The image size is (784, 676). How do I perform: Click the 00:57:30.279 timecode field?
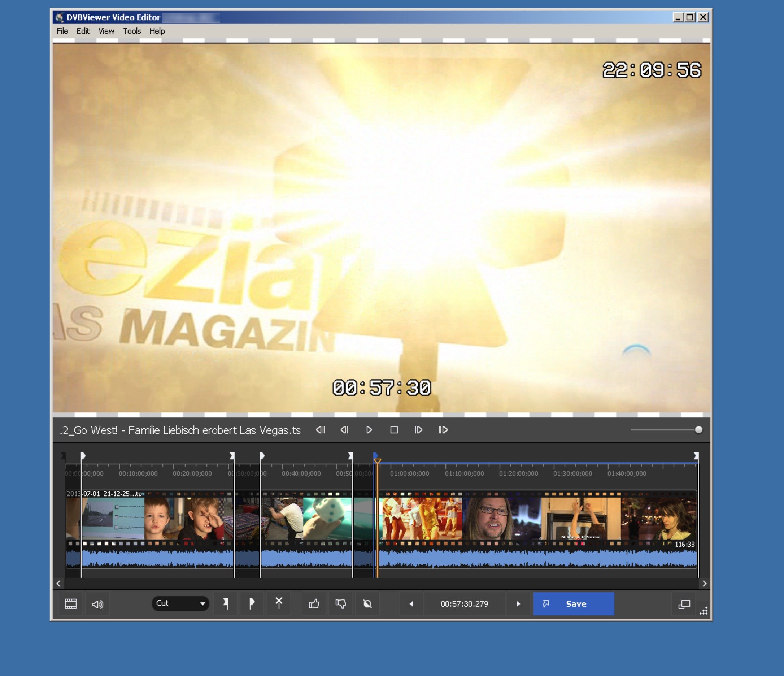(464, 604)
